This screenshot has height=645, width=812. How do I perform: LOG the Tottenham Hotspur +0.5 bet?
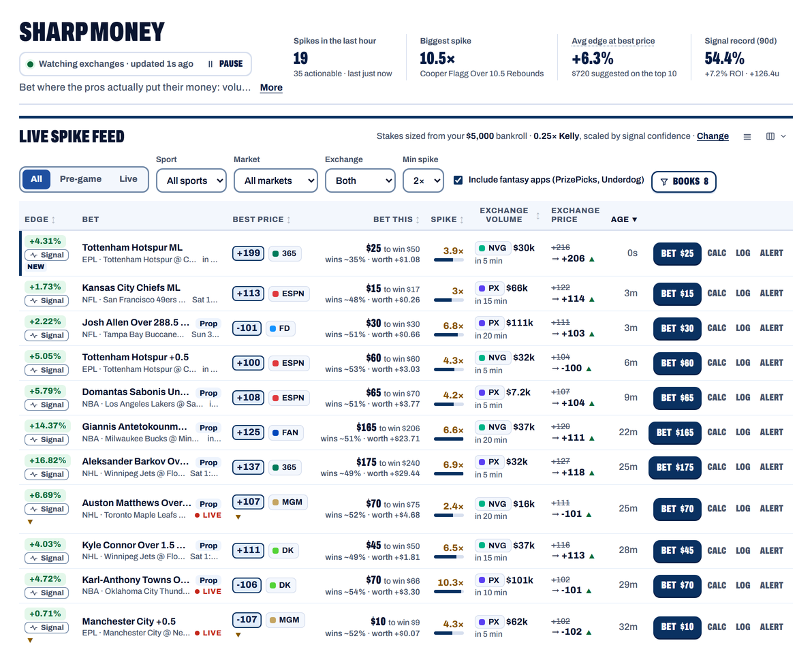[743, 363]
